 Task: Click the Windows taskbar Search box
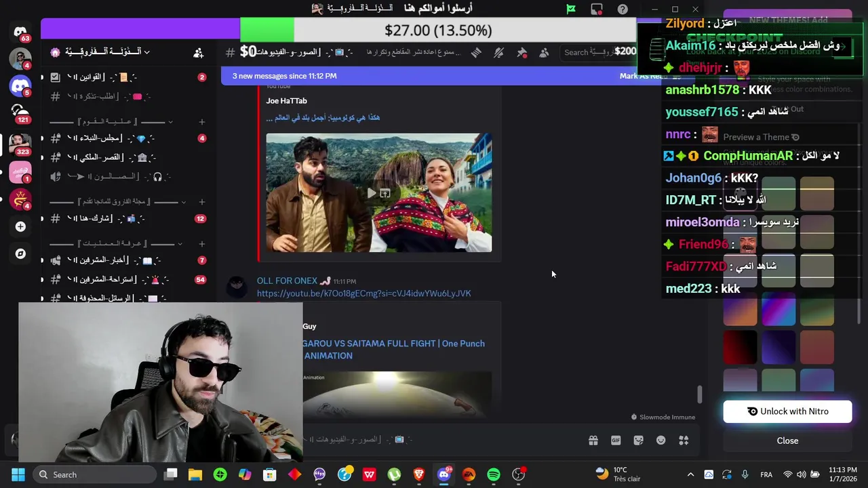click(x=95, y=474)
